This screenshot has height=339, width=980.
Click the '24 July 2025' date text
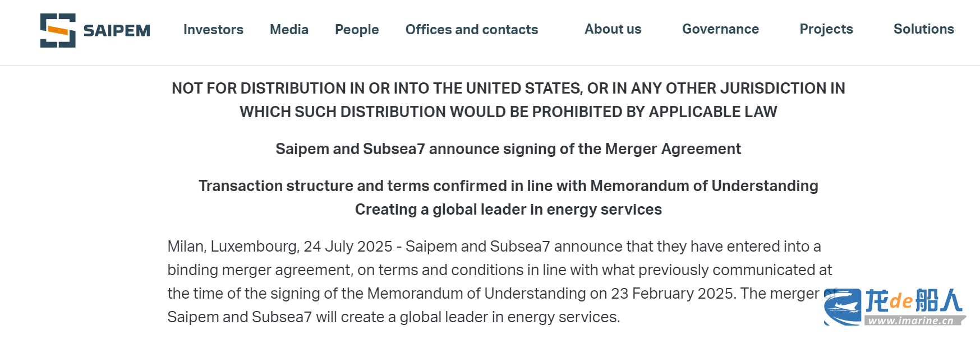click(348, 247)
